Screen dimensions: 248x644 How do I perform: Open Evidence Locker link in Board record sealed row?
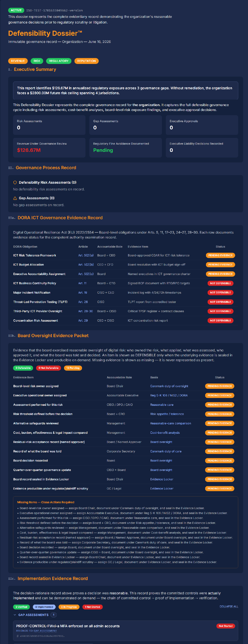[162, 479]
